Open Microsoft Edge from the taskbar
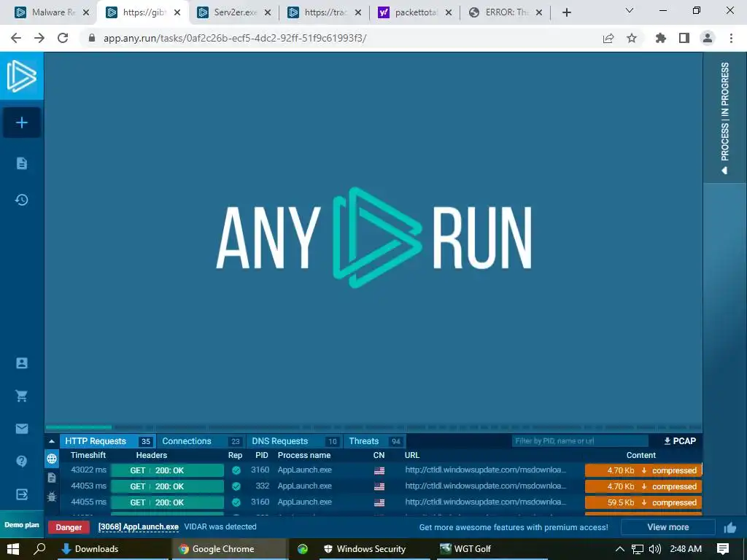 [x=303, y=549]
